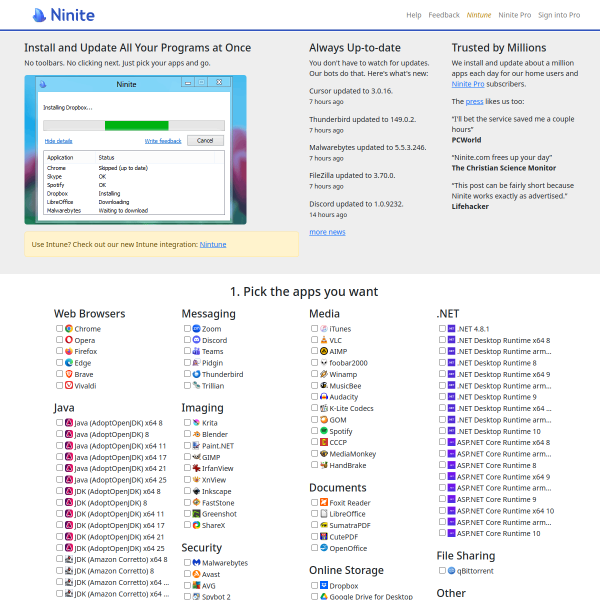Screen dimensions: 600x600
Task: Click the Ninite installer preview screenshot
Action: 138,150
